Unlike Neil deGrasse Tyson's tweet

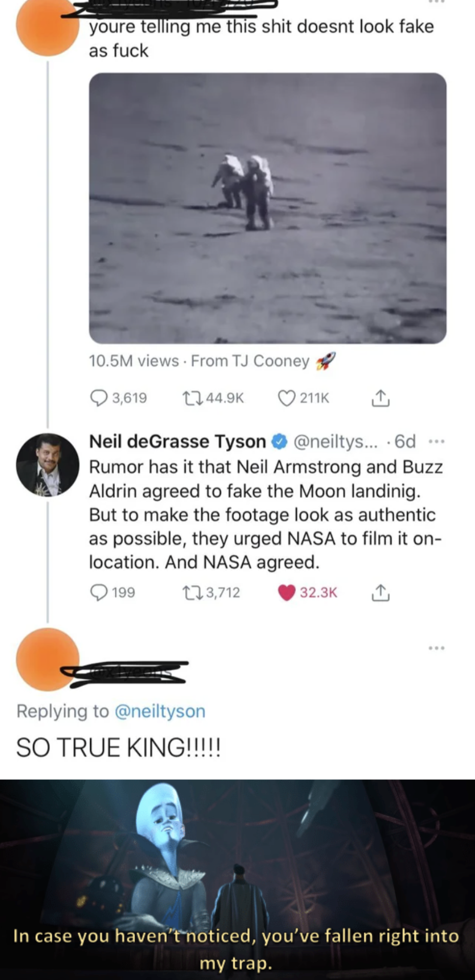click(287, 592)
